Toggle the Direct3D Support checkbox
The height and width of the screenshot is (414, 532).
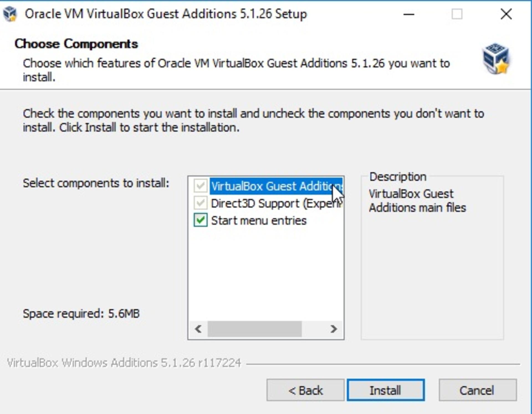200,203
